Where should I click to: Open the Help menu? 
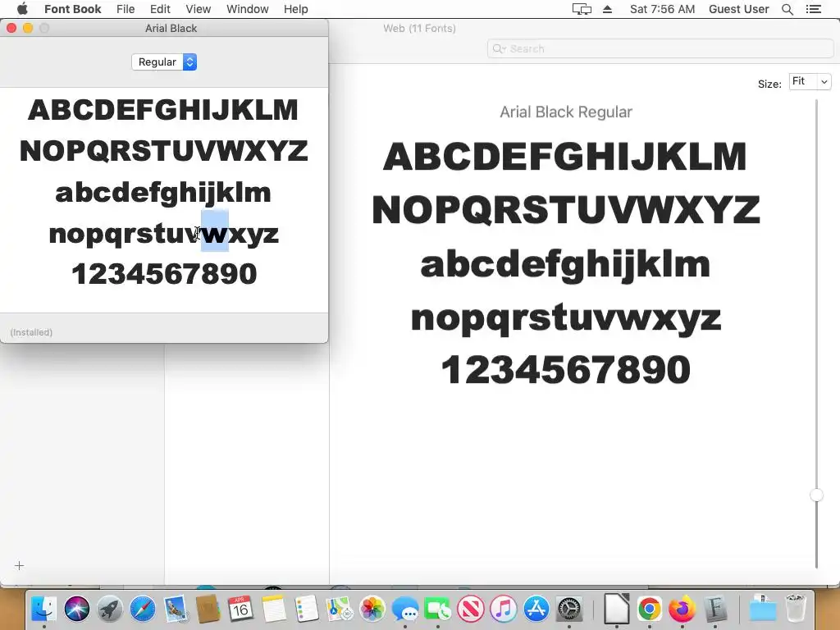(295, 9)
